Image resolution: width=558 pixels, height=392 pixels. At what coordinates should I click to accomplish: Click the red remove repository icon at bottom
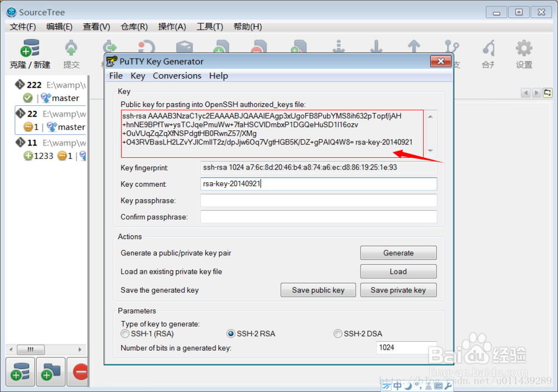80,372
